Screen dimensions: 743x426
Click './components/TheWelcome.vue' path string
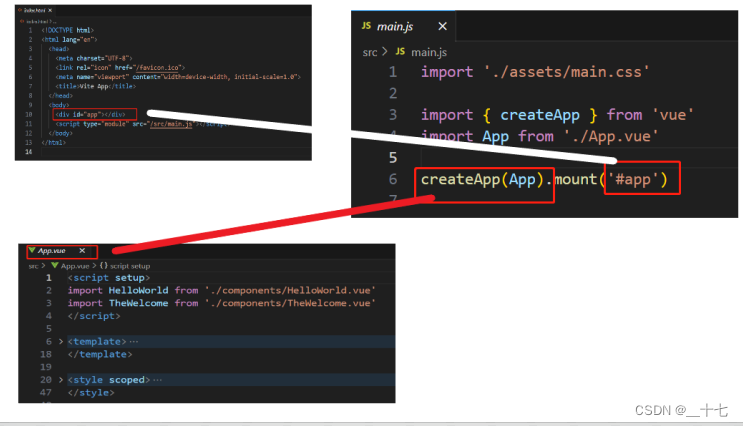[x=290, y=303]
